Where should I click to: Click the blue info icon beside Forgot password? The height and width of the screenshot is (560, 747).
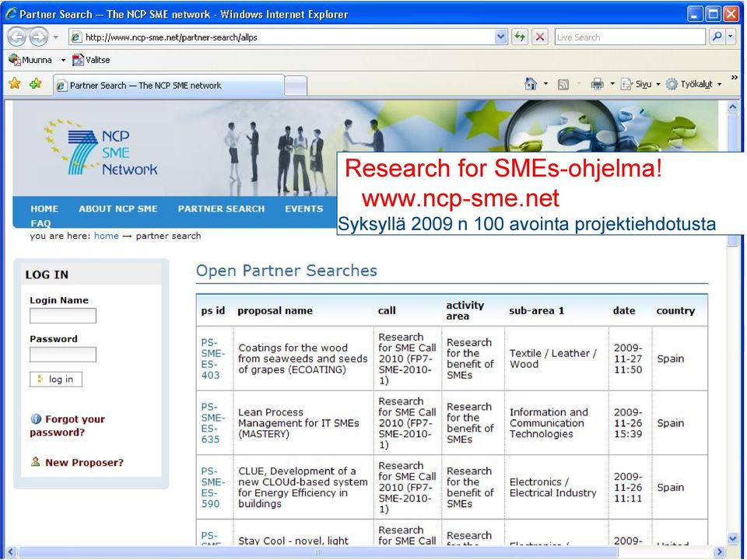tap(36, 419)
